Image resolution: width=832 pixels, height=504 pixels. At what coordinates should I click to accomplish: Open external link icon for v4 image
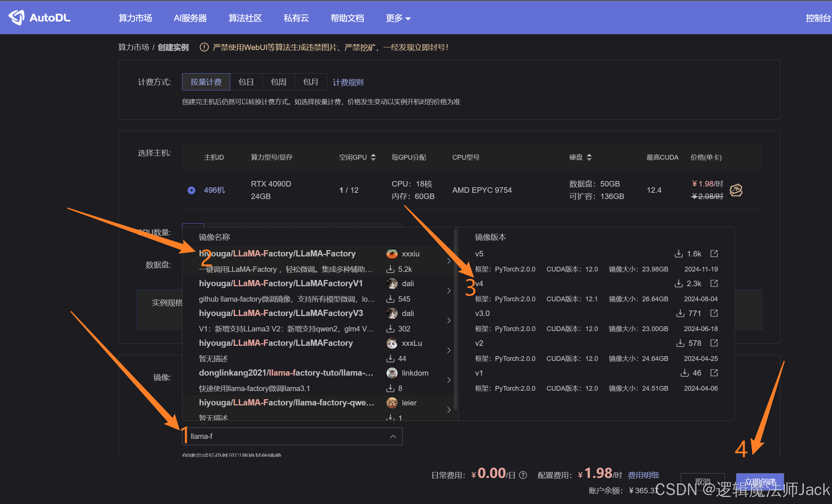click(x=714, y=283)
